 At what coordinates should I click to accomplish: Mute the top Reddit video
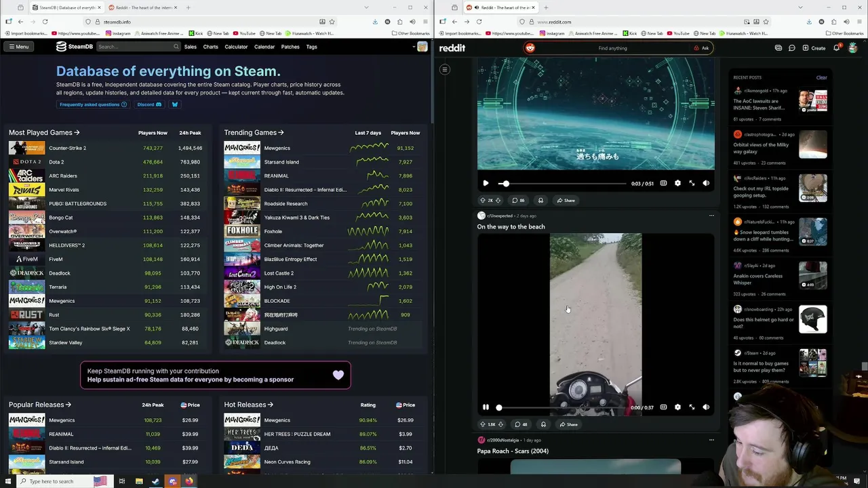click(x=706, y=183)
